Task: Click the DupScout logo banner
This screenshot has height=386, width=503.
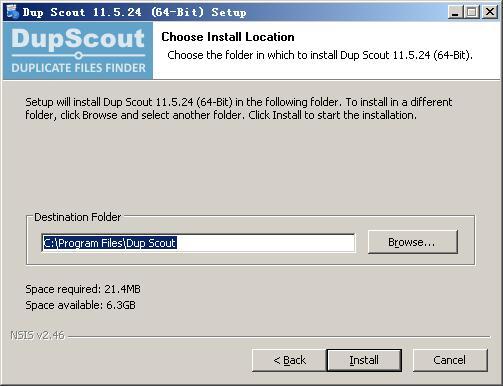Action: click(x=78, y=51)
